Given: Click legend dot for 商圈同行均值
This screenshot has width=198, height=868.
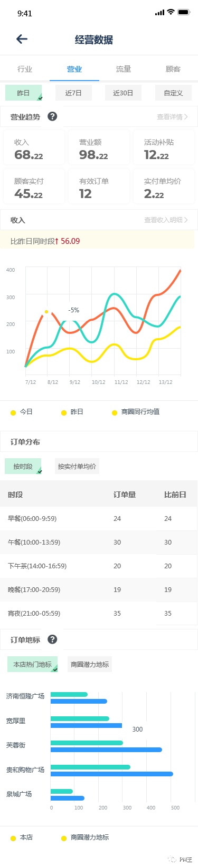Looking at the screenshot, I should [x=115, y=412].
